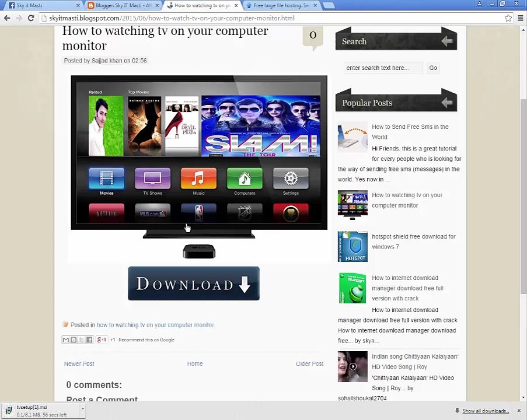
Task: Go to Newer Post
Action: click(x=79, y=363)
